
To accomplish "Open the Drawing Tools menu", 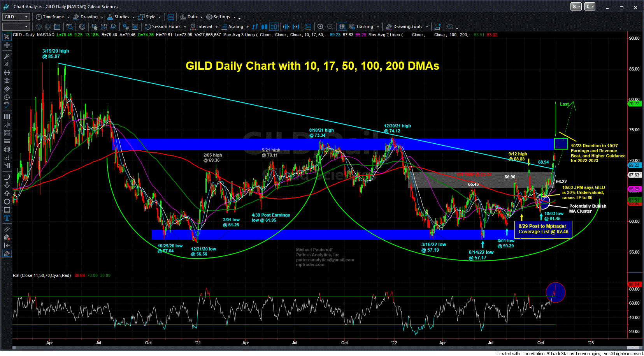I will (x=407, y=26).
